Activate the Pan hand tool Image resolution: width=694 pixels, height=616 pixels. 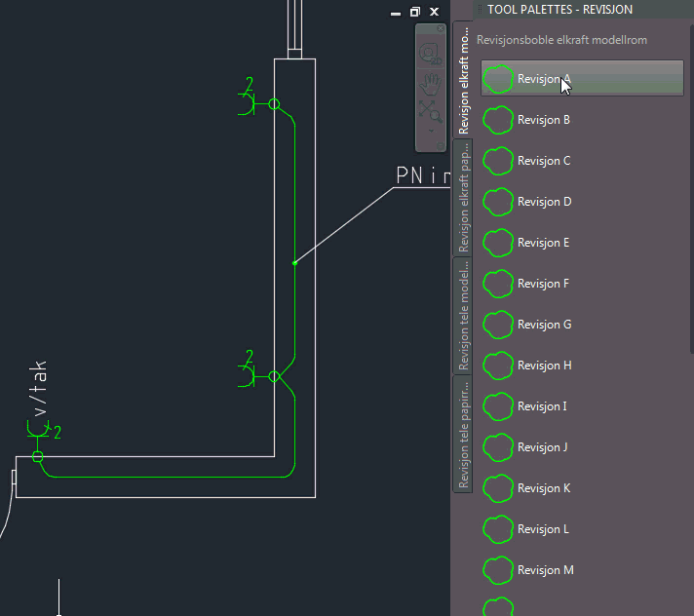click(431, 82)
